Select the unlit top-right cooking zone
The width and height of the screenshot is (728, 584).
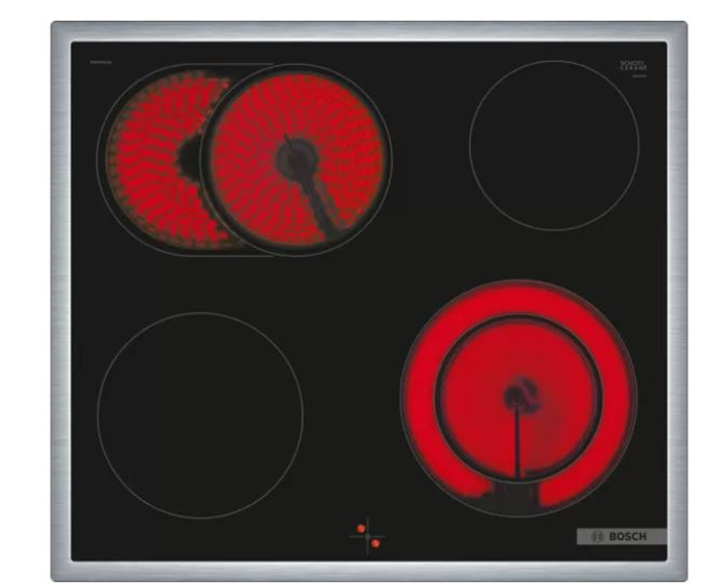[554, 145]
